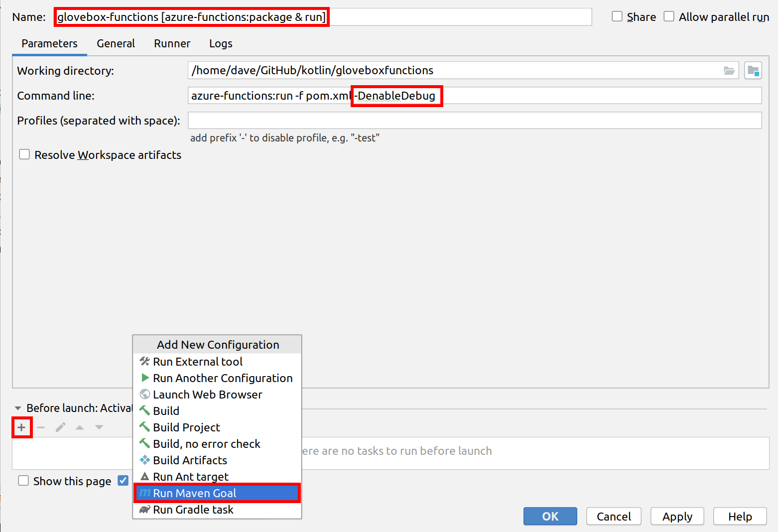Viewport: 778px width, 532px height.
Task: Click the OK button
Action: [550, 517]
